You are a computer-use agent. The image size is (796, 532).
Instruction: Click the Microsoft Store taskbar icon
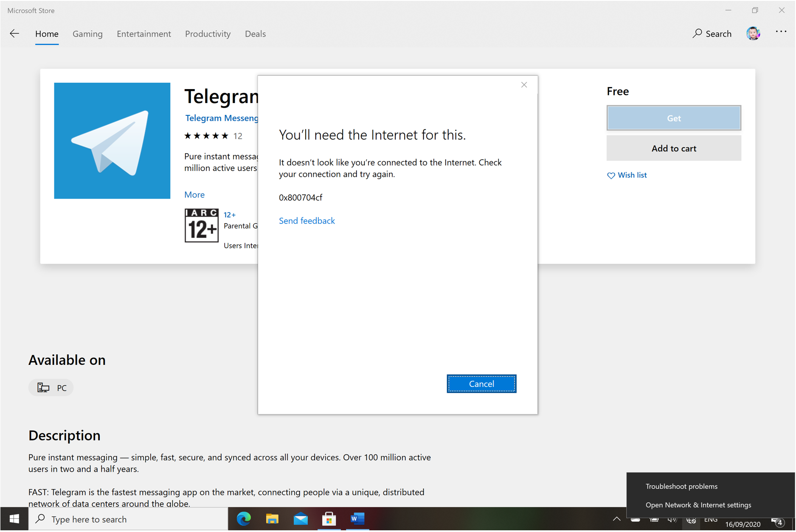[x=329, y=519]
